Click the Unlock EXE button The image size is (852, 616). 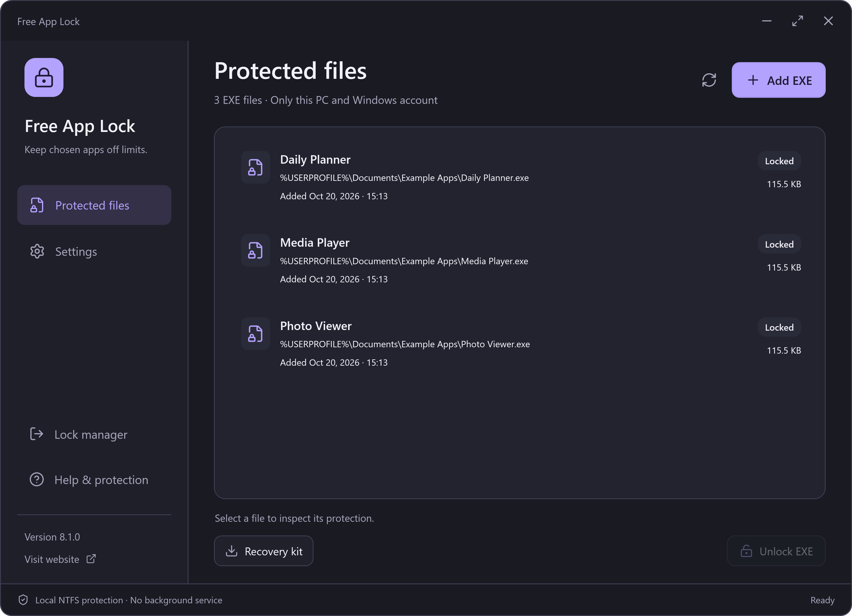[x=776, y=551]
